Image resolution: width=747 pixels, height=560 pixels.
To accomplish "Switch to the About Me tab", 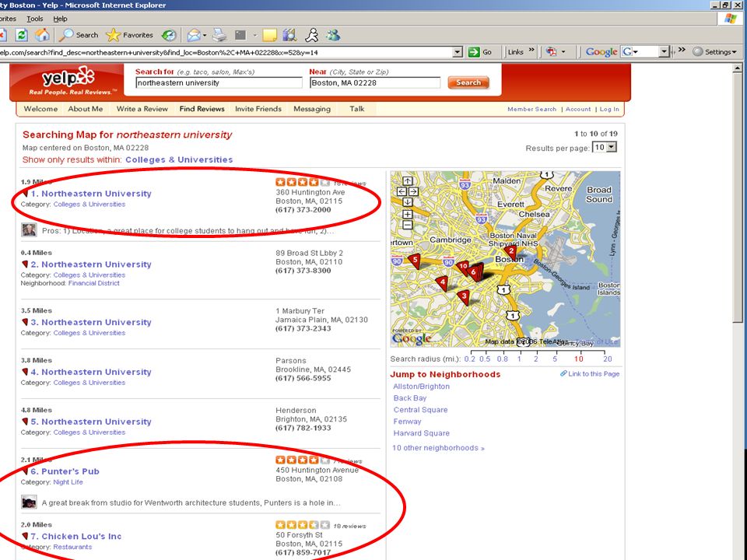I will pos(86,109).
